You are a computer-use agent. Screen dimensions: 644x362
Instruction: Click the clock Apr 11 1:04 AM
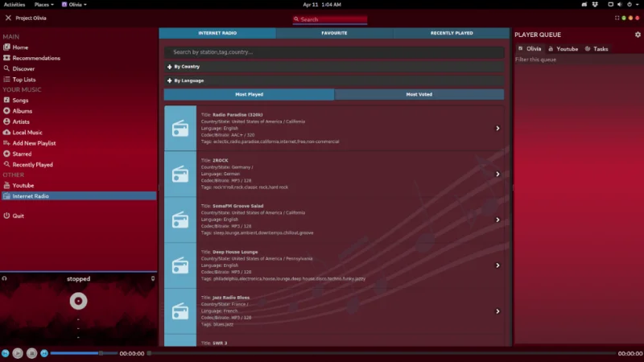pos(322,5)
